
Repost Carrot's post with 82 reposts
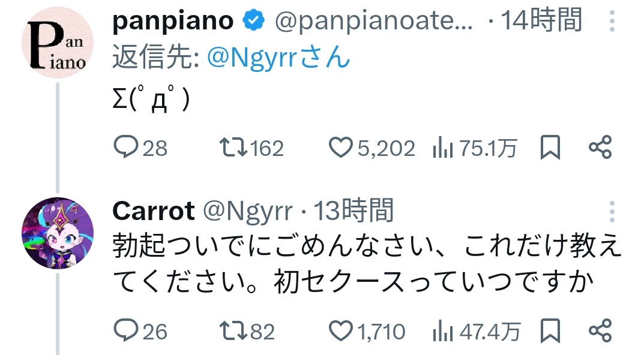click(x=233, y=330)
